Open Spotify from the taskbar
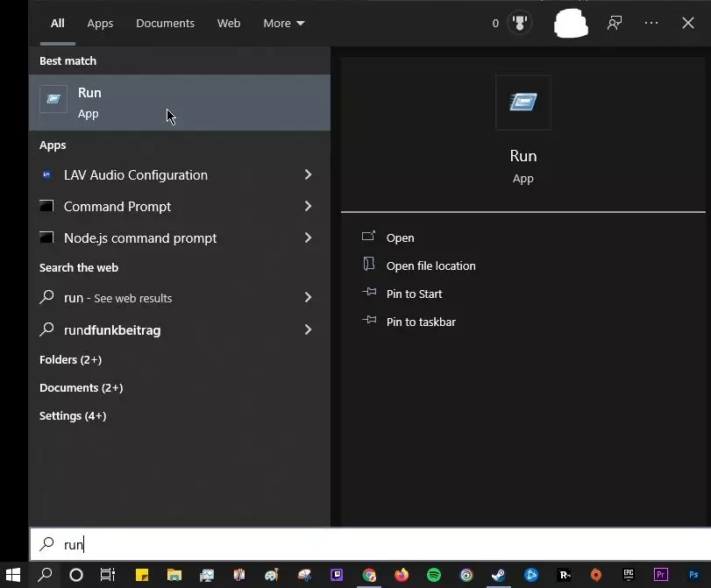Viewport: 711px width, 588px height. click(434, 576)
